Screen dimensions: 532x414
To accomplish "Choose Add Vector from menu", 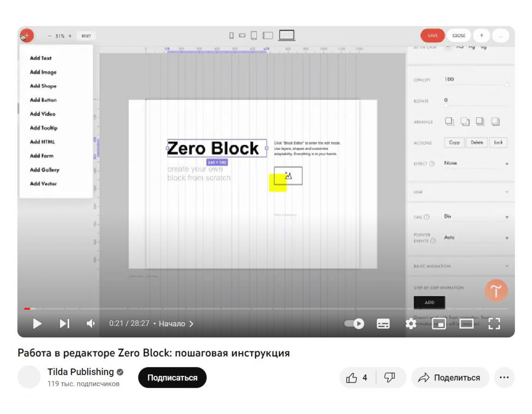I will tap(43, 184).
